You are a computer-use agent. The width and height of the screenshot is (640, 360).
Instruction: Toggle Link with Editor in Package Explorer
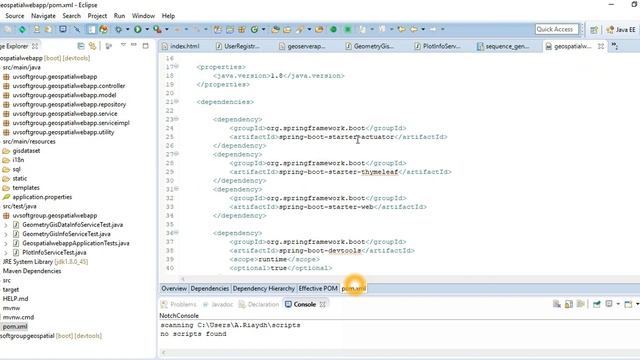pyautogui.click(x=92, y=46)
